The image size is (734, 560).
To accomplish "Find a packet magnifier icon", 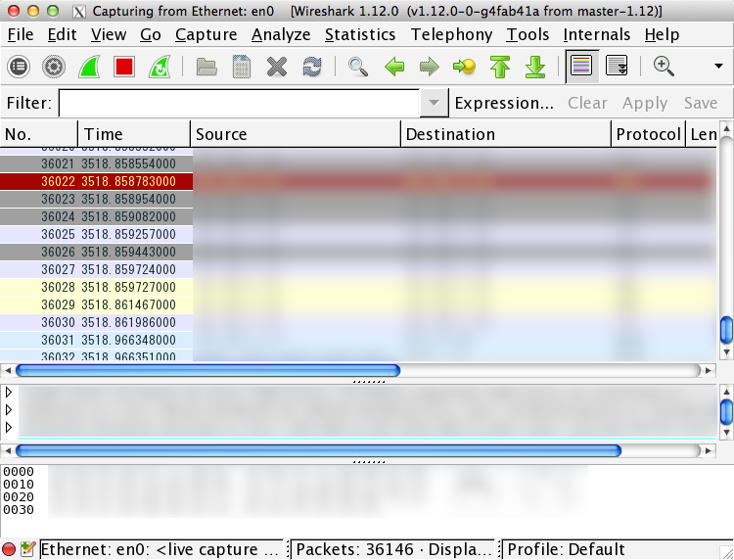I will [358, 67].
